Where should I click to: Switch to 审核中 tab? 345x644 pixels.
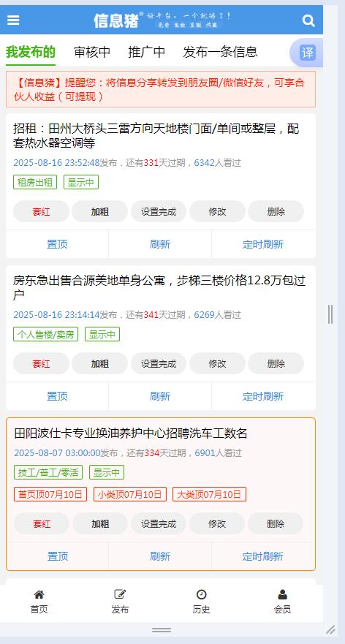point(92,52)
